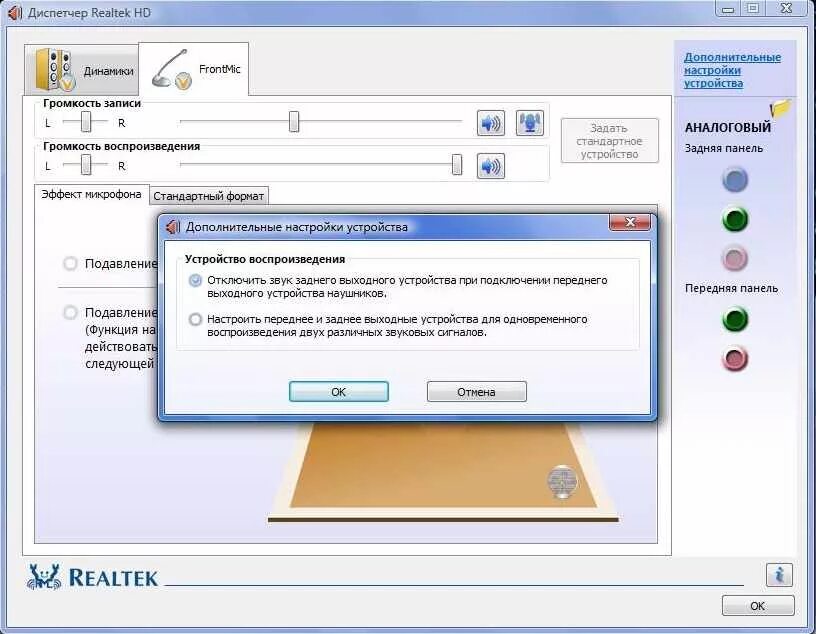Toggle microphone boost icon button

coord(530,123)
